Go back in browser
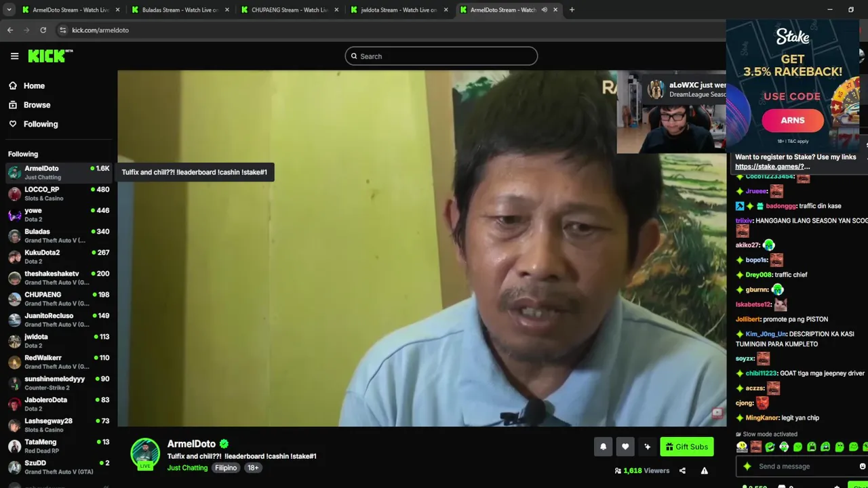Viewport: 868px width, 488px height. point(10,30)
